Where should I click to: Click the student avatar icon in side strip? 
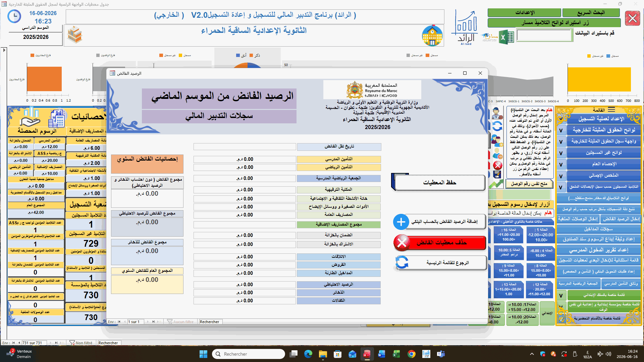[497, 113]
